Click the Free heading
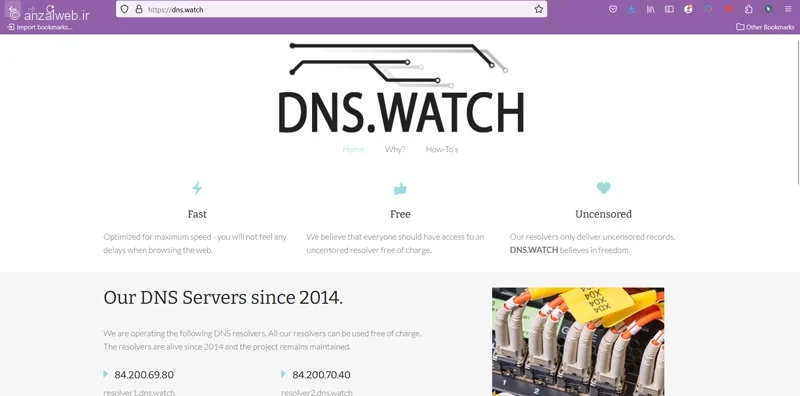The image size is (800, 396). coord(400,214)
